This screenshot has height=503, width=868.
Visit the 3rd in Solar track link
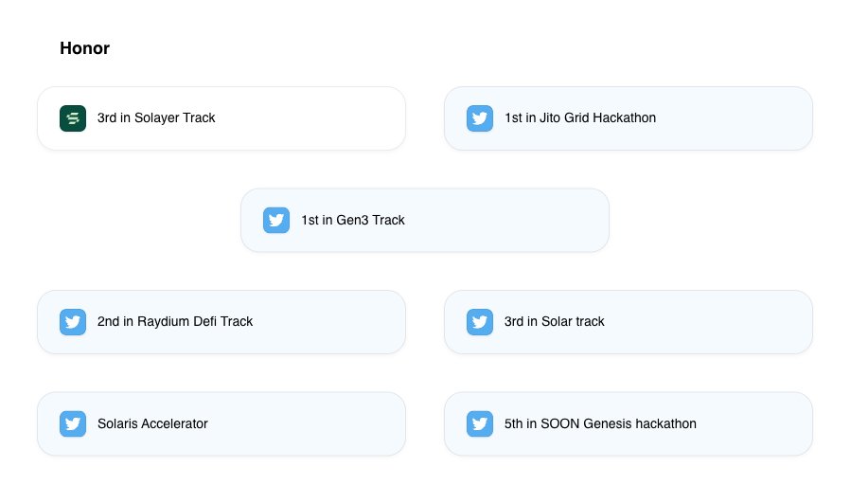point(554,322)
